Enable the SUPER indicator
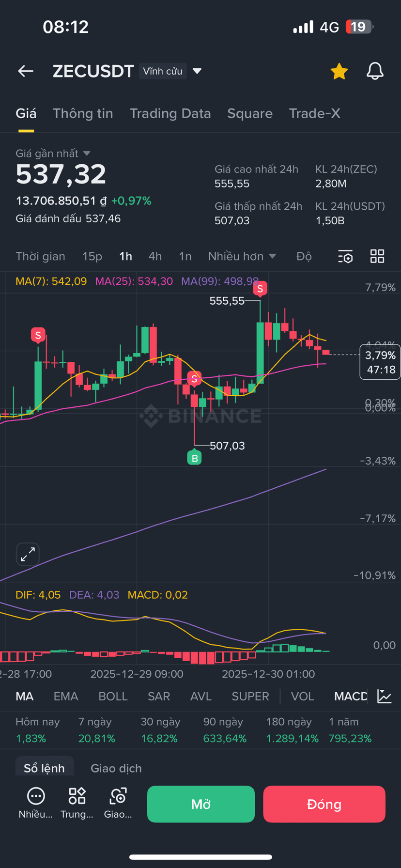 pyautogui.click(x=250, y=697)
